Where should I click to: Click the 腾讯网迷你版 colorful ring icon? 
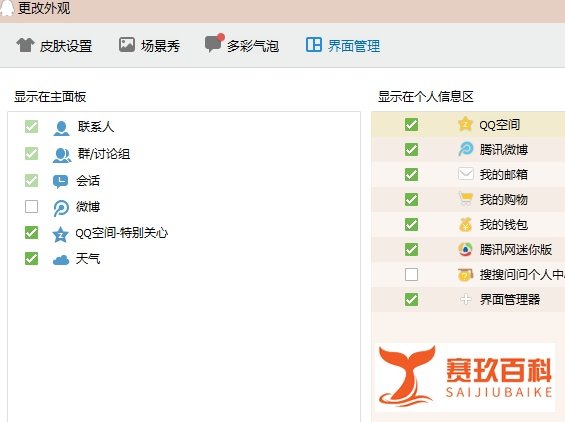[x=465, y=249]
